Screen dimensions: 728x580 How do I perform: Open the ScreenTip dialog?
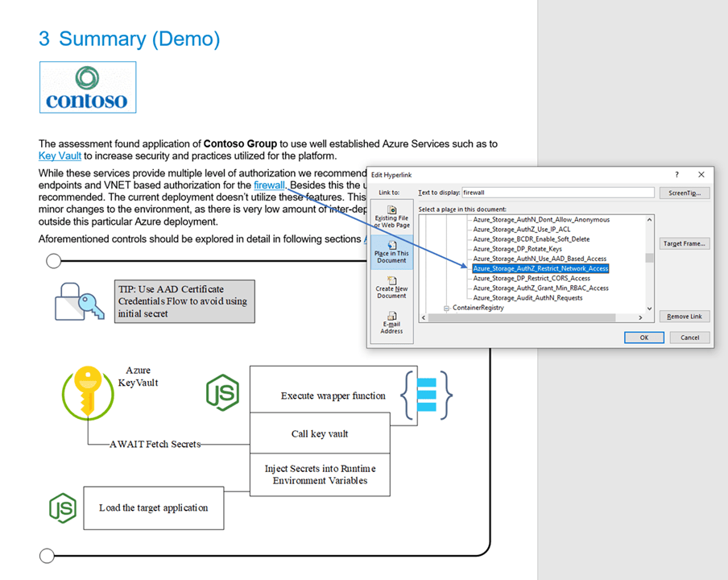click(x=685, y=193)
